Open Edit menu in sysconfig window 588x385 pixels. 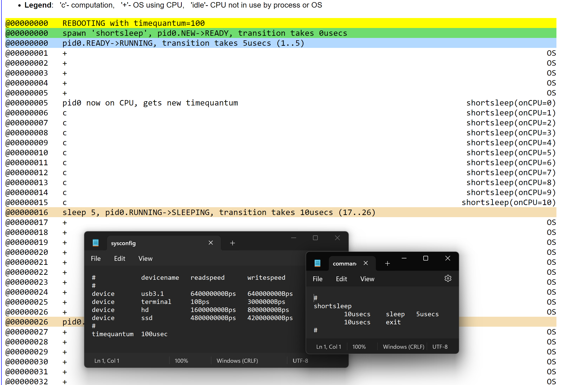pos(120,259)
